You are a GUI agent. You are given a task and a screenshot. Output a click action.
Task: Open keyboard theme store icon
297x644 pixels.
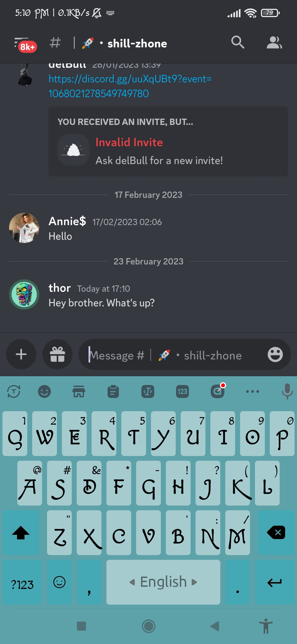click(79, 391)
